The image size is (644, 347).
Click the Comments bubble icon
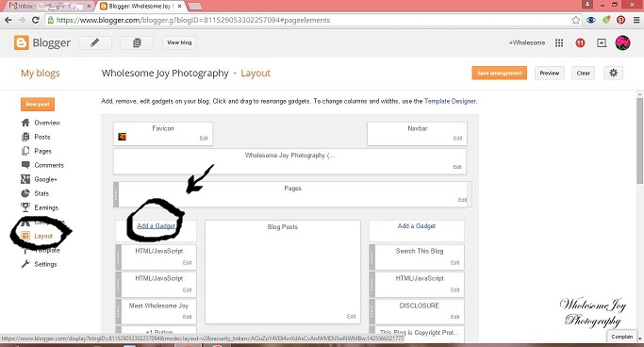point(25,165)
